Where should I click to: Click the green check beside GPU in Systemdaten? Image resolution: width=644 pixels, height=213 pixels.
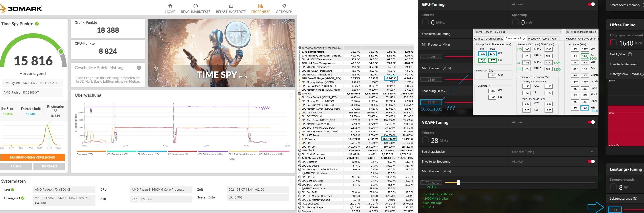12,190
